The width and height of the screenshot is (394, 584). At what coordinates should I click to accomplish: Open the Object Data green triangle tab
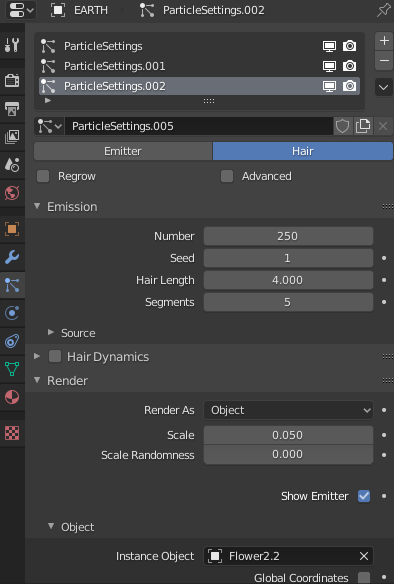(x=12, y=369)
